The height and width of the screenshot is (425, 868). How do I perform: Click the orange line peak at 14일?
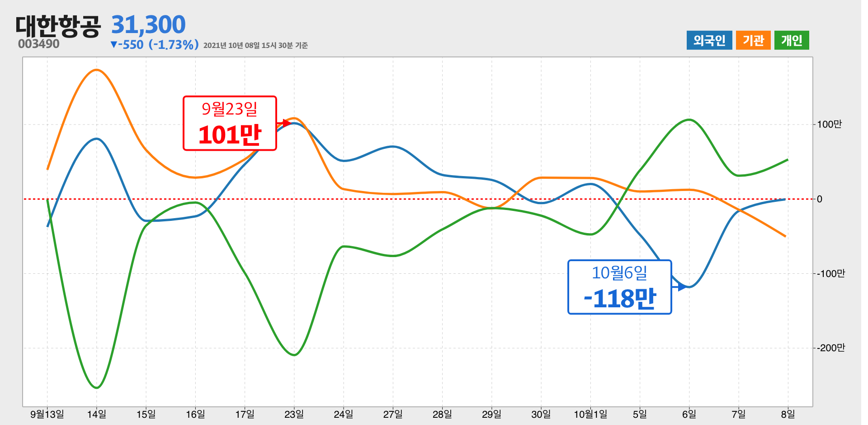pyautogui.click(x=96, y=70)
